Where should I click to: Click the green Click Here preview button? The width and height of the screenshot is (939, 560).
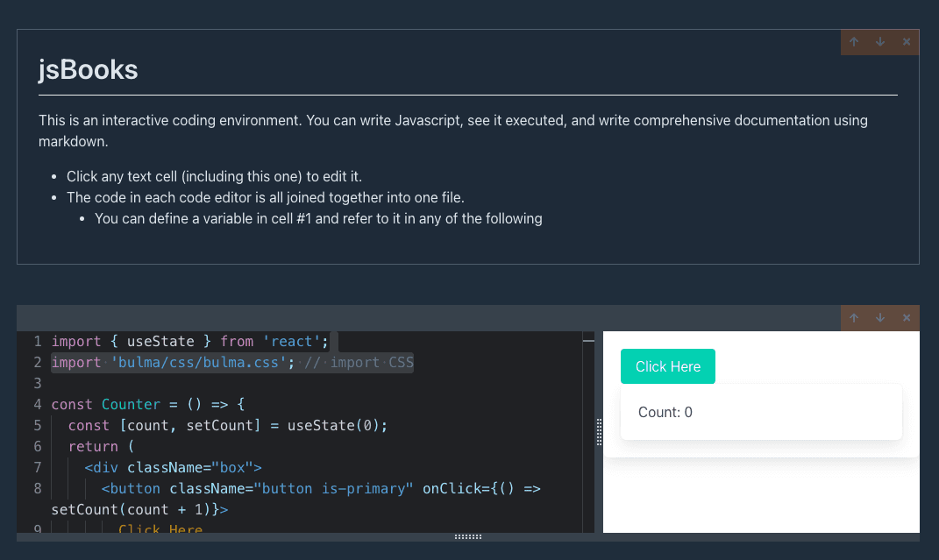pos(668,366)
